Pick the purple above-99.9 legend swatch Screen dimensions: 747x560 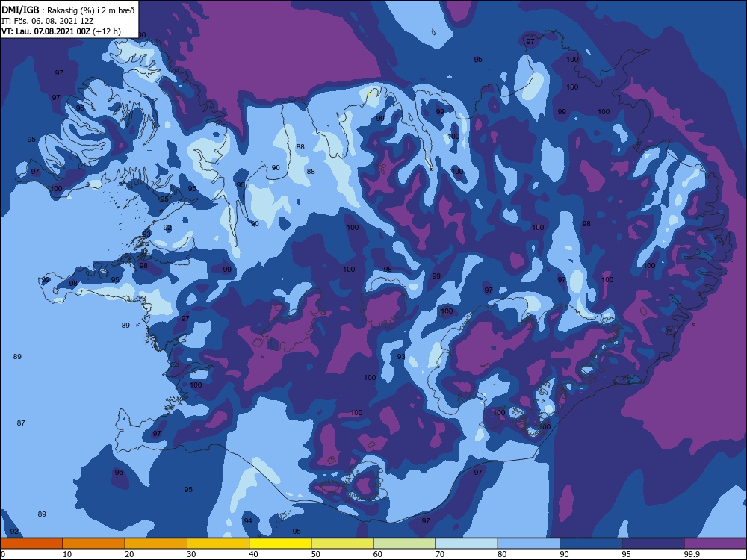(715, 544)
